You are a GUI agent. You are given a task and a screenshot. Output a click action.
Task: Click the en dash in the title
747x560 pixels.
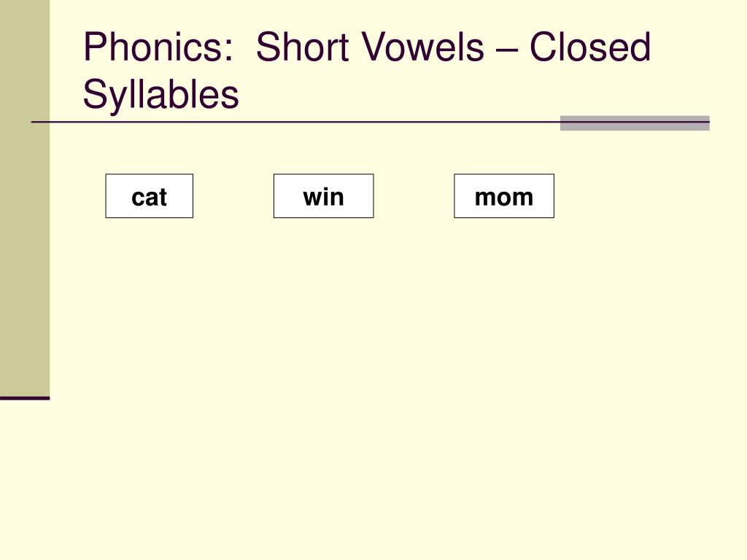tap(507, 50)
